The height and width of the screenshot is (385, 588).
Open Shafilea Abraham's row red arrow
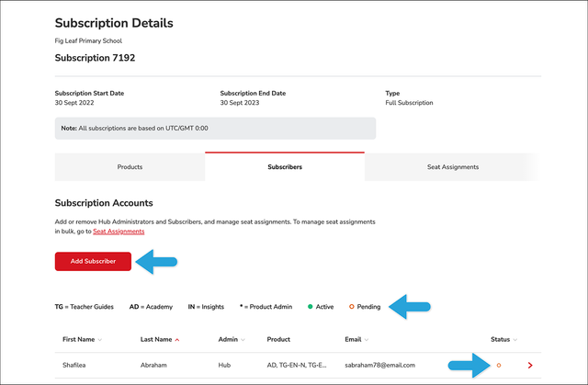530,365
